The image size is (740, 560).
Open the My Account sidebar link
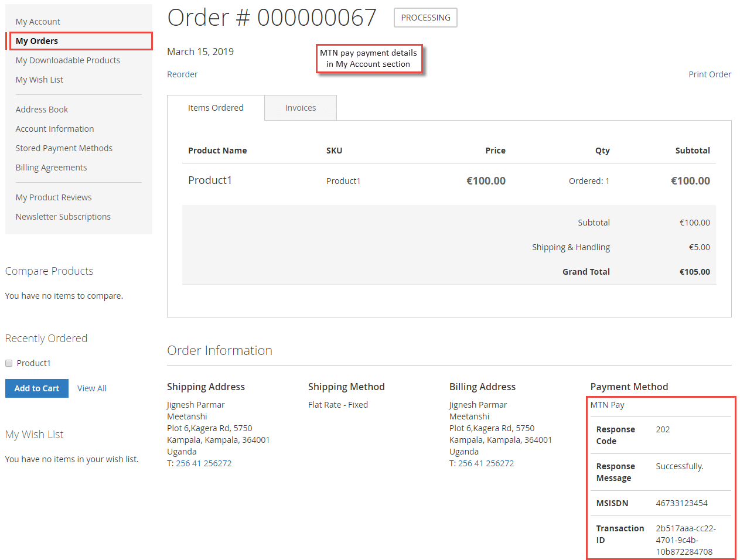[37, 21]
